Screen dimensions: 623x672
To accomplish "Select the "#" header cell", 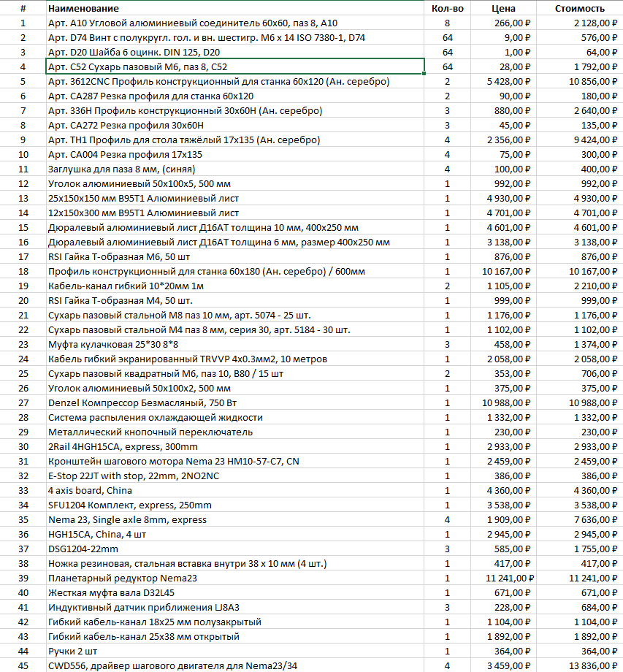I will 23,9.
